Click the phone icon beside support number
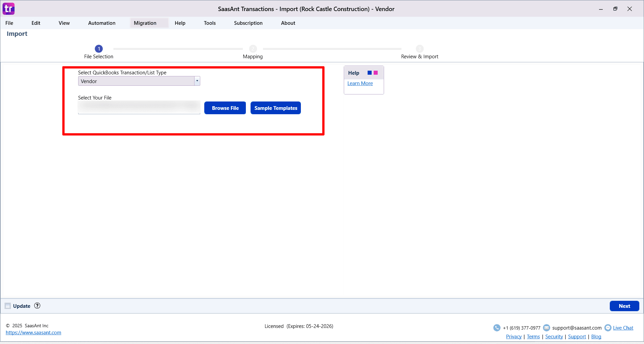The width and height of the screenshot is (644, 344). click(497, 328)
